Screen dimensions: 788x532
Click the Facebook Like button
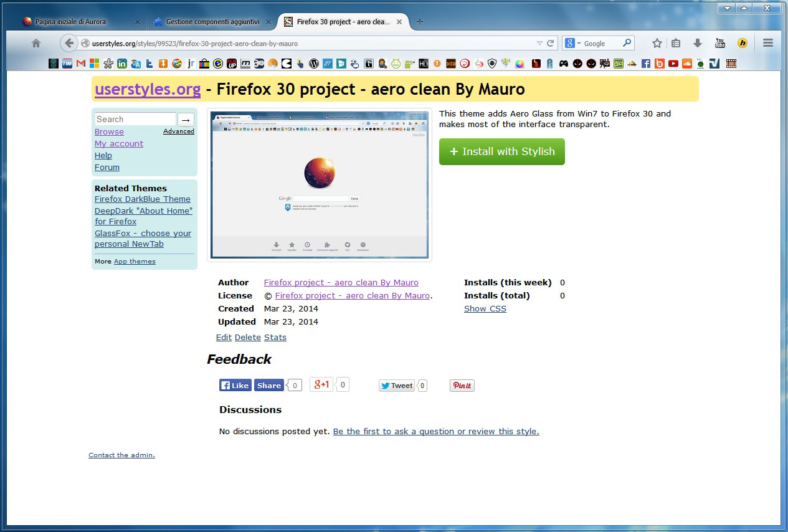click(235, 386)
